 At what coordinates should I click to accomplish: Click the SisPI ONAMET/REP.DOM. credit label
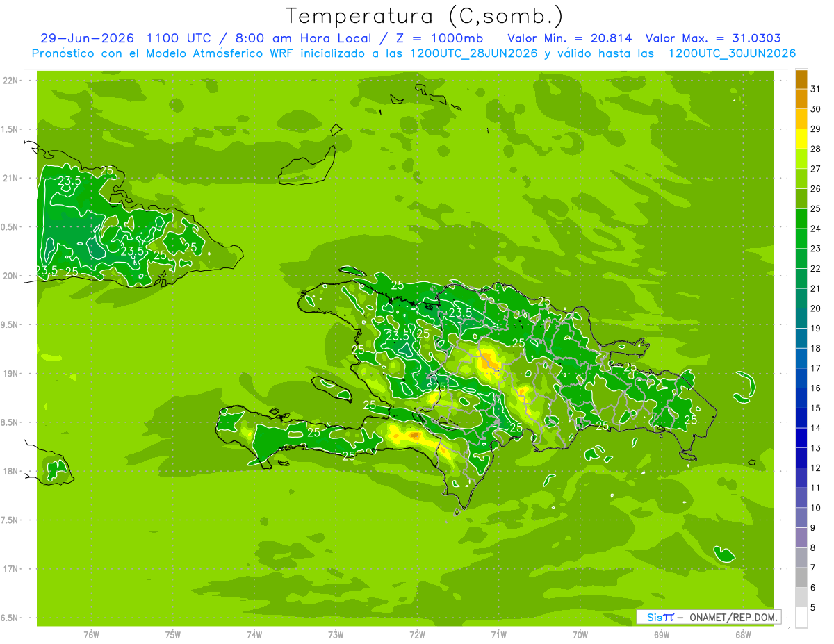pyautogui.click(x=710, y=617)
